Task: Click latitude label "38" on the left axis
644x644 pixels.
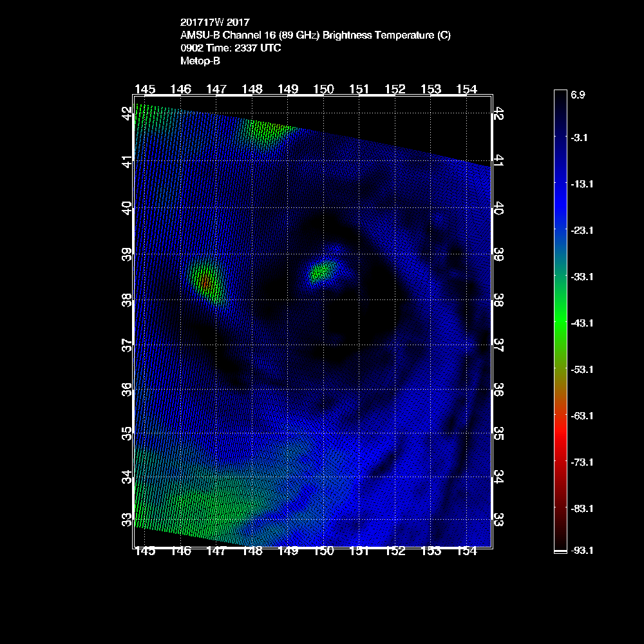Action: pos(128,300)
